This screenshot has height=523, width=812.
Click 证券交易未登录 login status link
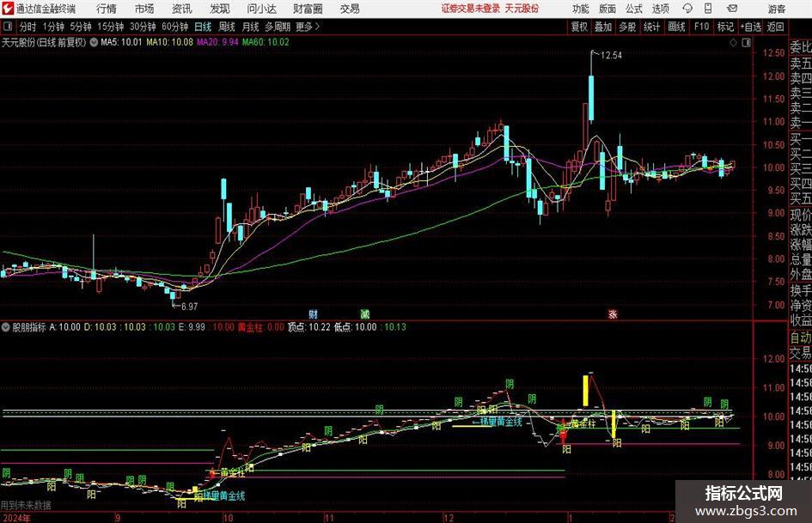pyautogui.click(x=471, y=9)
